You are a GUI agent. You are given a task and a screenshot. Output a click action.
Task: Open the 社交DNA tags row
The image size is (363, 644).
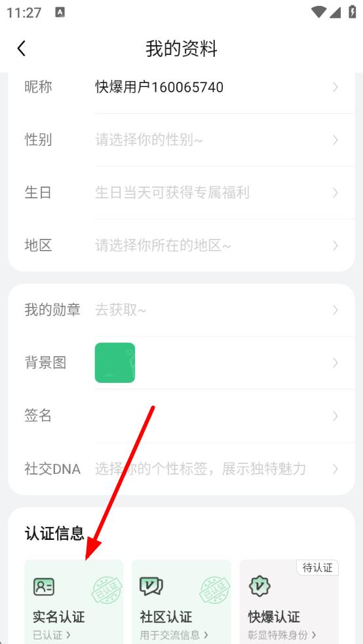(x=181, y=469)
